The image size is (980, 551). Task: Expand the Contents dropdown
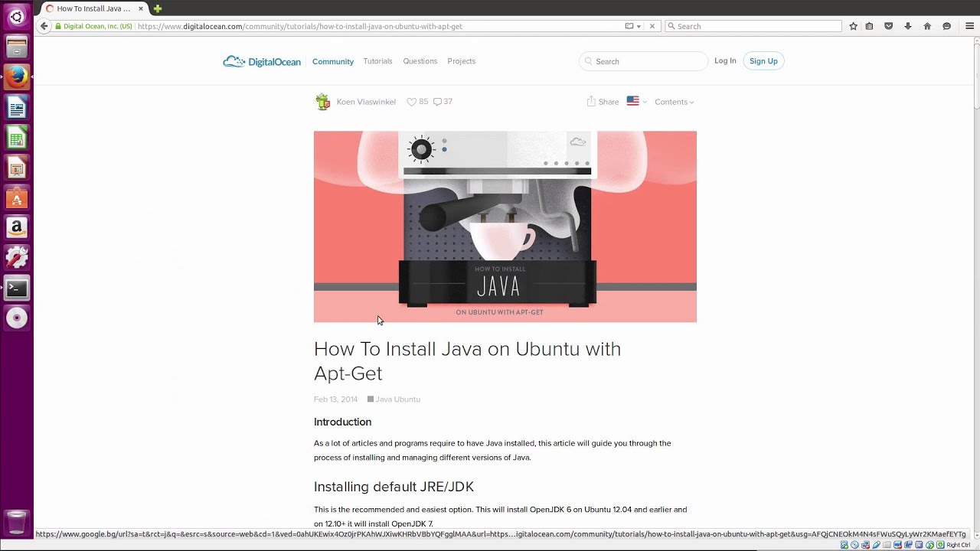[674, 102]
